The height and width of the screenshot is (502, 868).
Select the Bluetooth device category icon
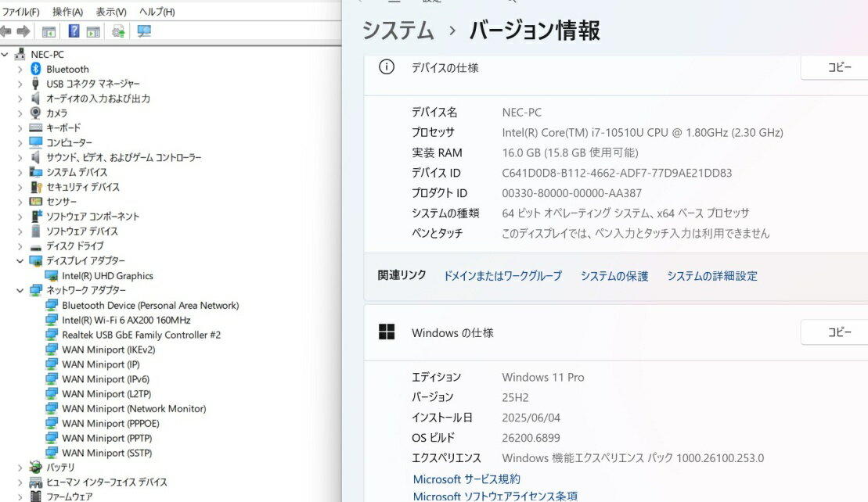(36, 69)
